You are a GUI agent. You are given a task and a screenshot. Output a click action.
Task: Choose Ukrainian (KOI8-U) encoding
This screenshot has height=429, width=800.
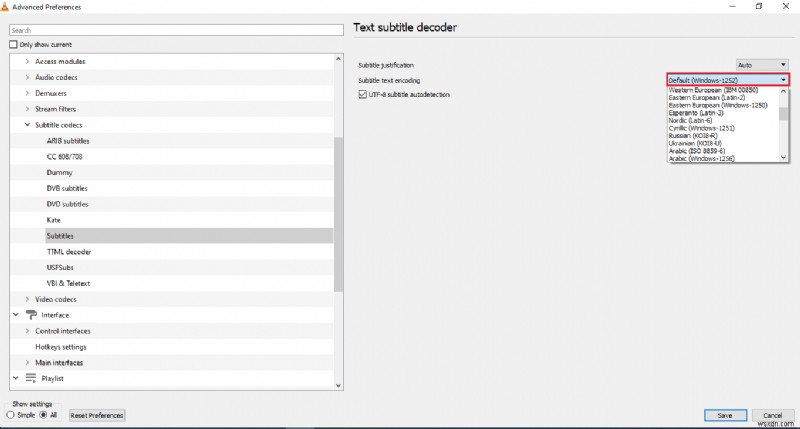695,143
